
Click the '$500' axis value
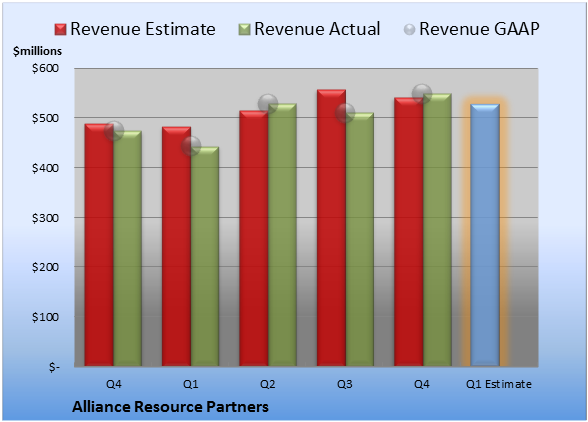[x=45, y=118]
